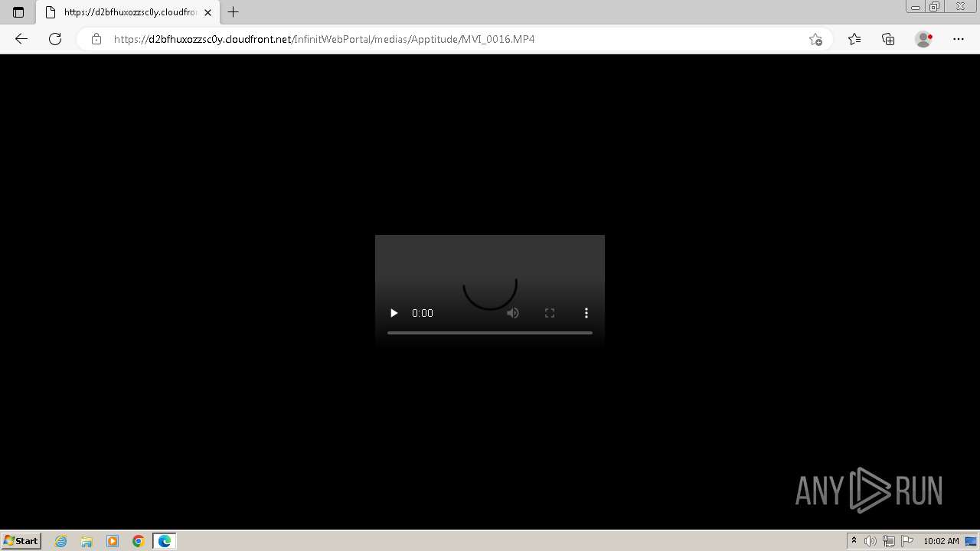Open a new tab with plus button
The width and height of the screenshot is (980, 551).
point(234,12)
